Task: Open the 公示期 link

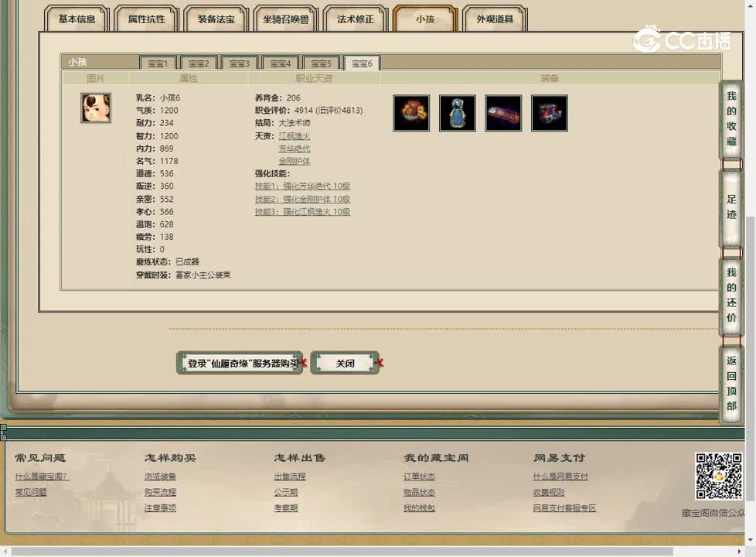Action: (286, 492)
